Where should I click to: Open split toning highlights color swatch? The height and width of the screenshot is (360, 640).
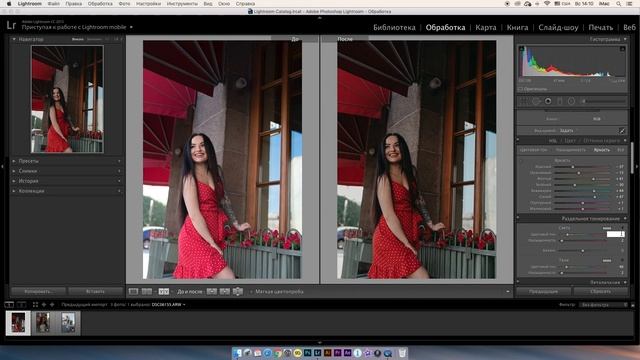point(607,228)
